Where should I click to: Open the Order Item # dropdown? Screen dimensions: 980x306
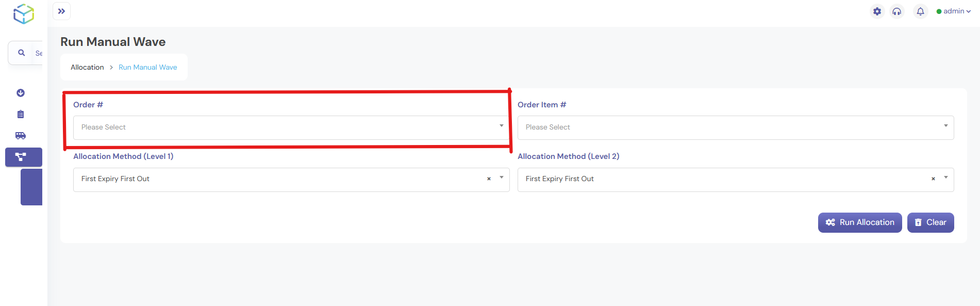(735, 127)
